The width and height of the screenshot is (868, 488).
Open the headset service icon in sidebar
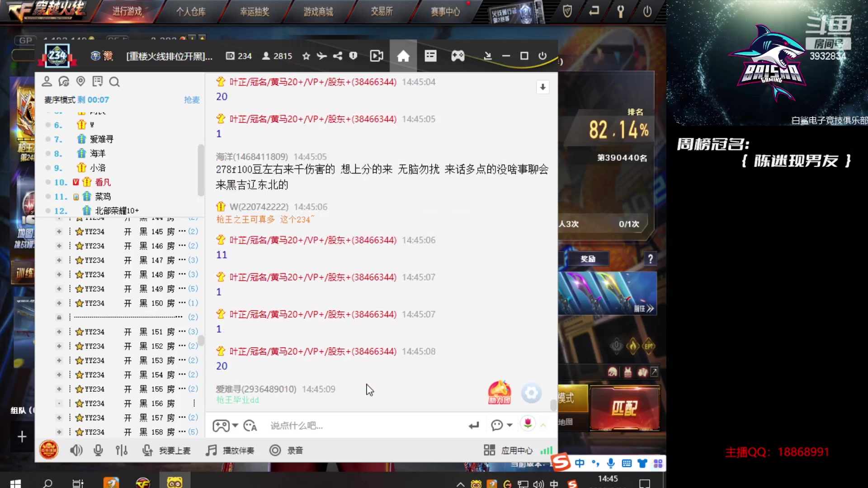coord(64,81)
